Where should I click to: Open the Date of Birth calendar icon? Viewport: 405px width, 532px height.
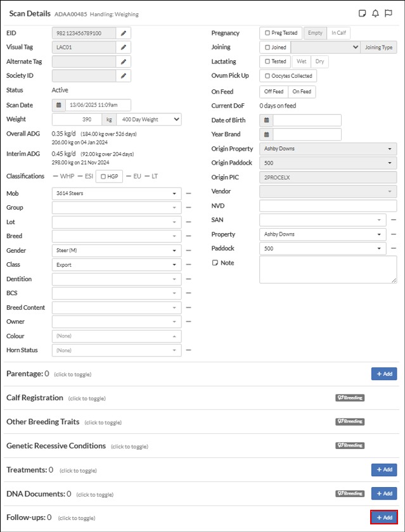[x=266, y=120]
